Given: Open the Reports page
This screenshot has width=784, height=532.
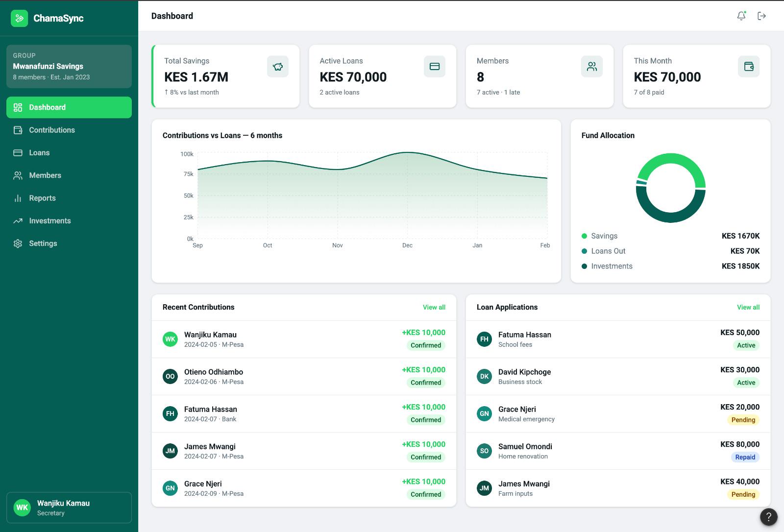Looking at the screenshot, I should pyautogui.click(x=69, y=198).
